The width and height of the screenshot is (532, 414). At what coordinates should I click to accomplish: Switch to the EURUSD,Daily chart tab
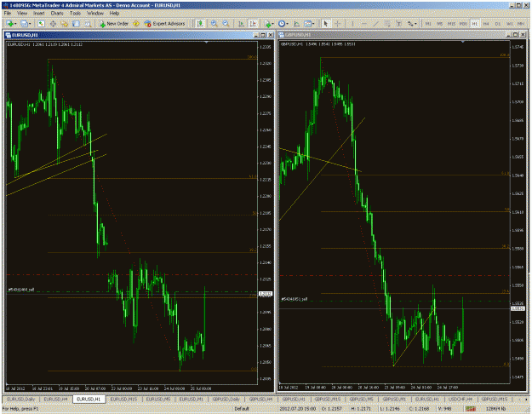coord(20,399)
